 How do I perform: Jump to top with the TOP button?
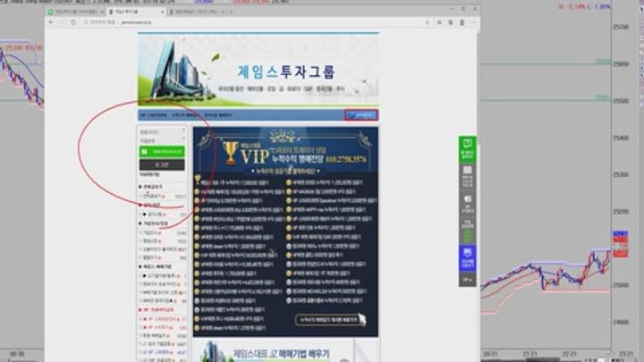(x=468, y=280)
